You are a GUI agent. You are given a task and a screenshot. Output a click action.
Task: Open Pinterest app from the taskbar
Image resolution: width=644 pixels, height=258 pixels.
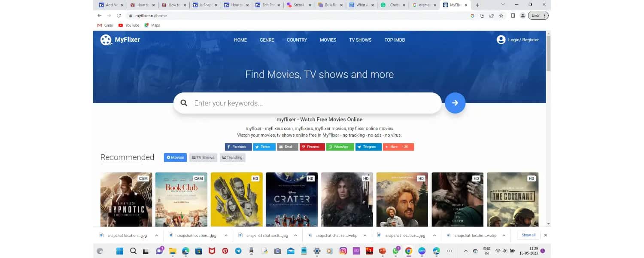coord(225,251)
